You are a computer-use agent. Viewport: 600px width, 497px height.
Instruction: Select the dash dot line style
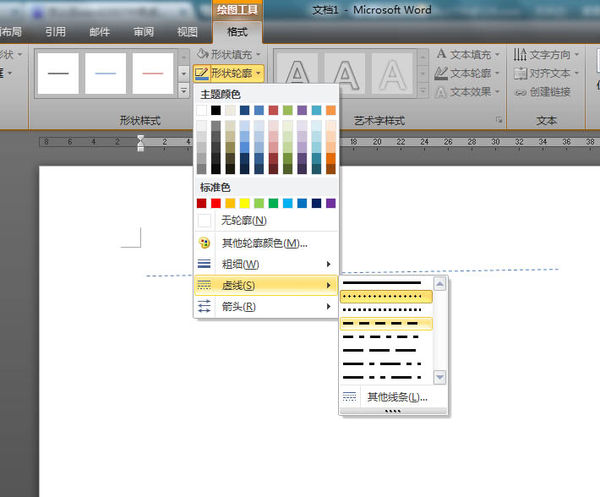pos(386,337)
